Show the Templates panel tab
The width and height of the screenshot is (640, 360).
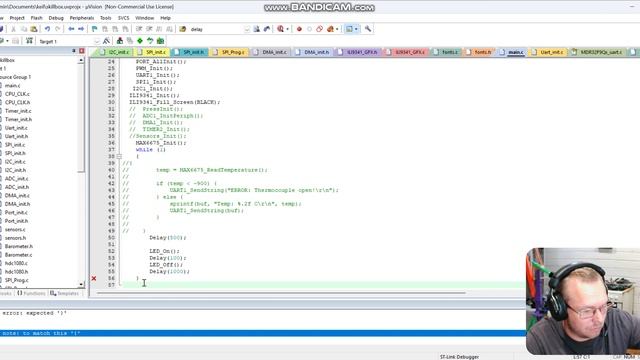[64, 293]
